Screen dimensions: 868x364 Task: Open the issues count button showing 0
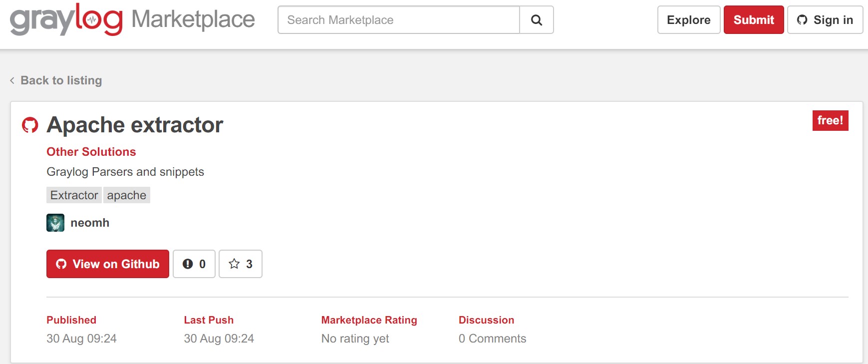point(194,264)
